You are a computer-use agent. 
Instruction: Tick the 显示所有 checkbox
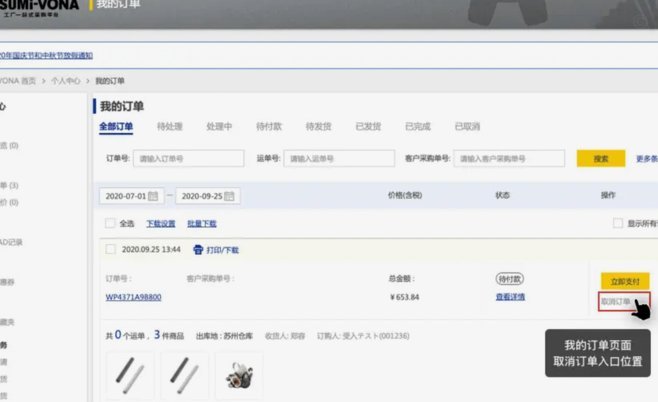coord(618,223)
